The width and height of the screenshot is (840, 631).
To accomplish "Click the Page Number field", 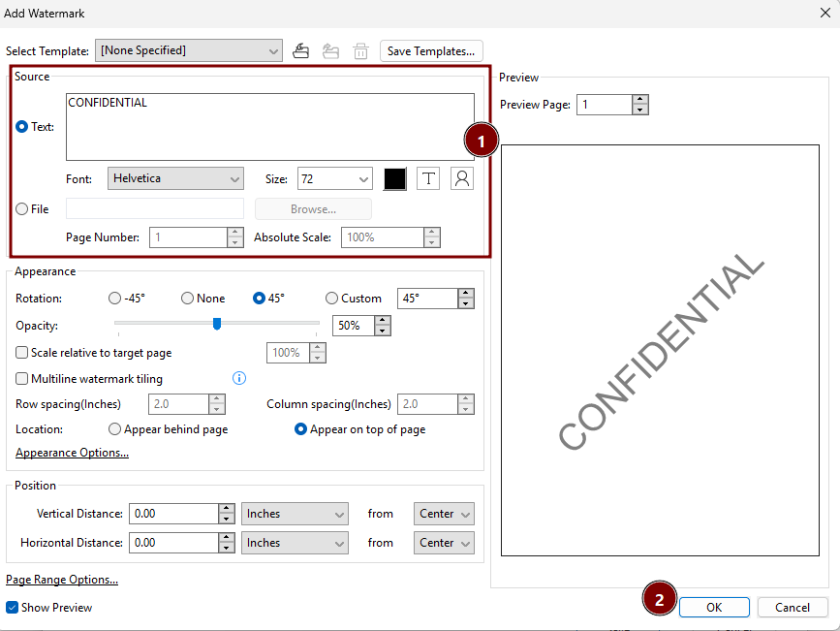I will 189,237.
